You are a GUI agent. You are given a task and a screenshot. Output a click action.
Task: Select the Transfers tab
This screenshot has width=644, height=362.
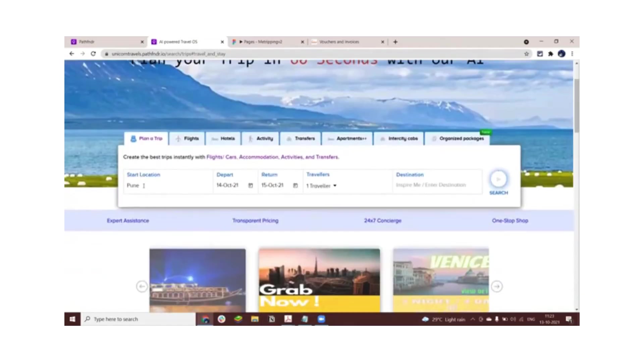300,138
